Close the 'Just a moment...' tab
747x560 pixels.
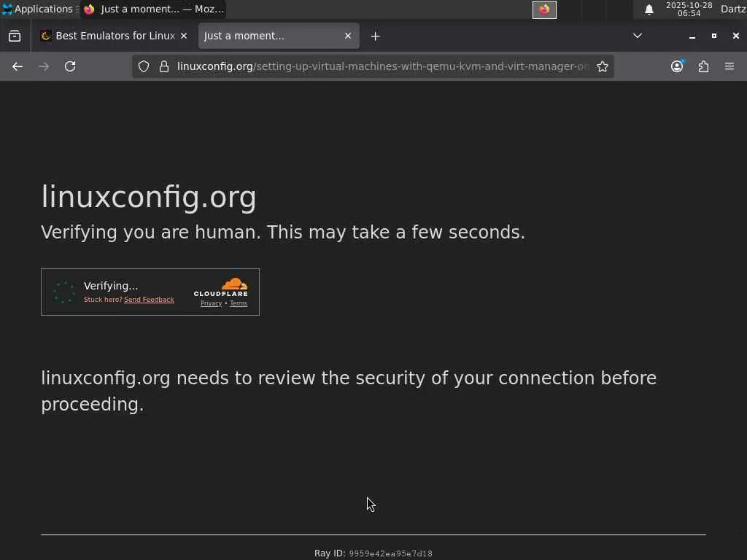coord(348,36)
